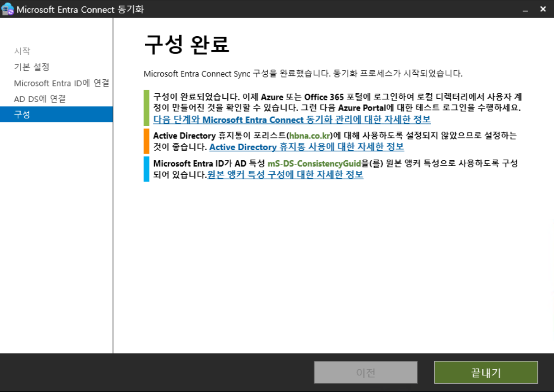Select the 시작 step in sidebar
Viewport: 554px width, 392px height.
tap(22, 51)
